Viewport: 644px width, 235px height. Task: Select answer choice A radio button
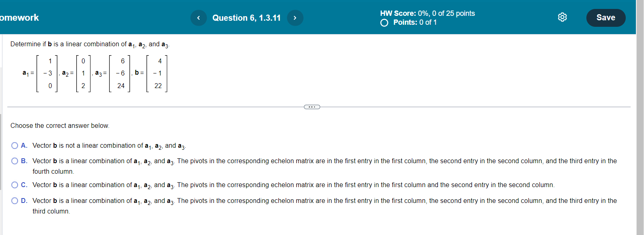click(15, 145)
